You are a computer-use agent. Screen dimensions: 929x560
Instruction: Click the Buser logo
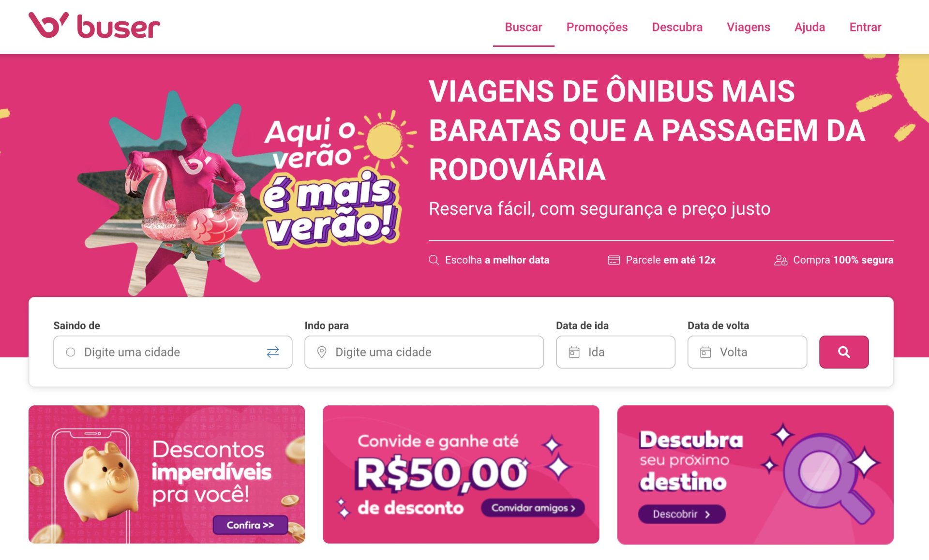click(94, 26)
